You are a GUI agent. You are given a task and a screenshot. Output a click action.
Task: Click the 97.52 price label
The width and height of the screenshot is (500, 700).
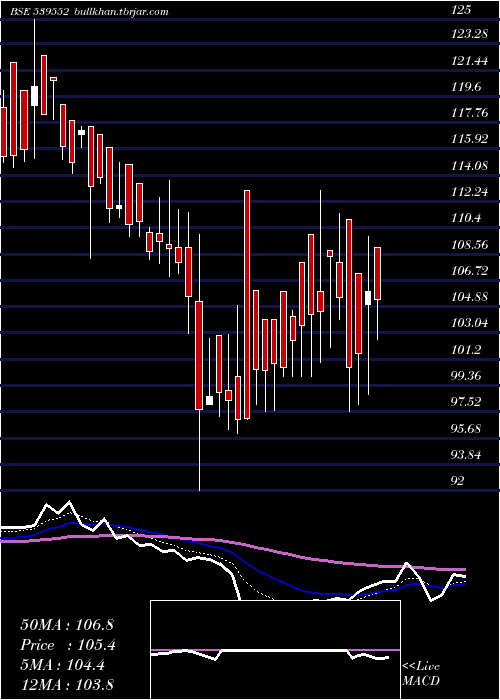pyautogui.click(x=466, y=402)
